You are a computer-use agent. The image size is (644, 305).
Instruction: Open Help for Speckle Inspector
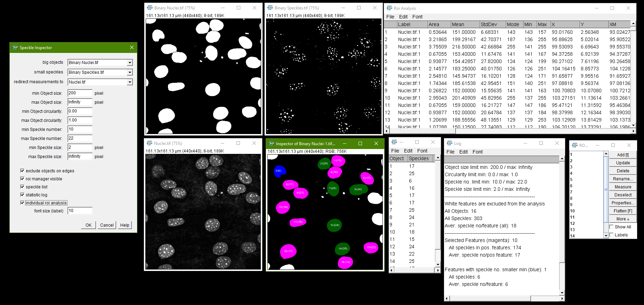tap(125, 225)
